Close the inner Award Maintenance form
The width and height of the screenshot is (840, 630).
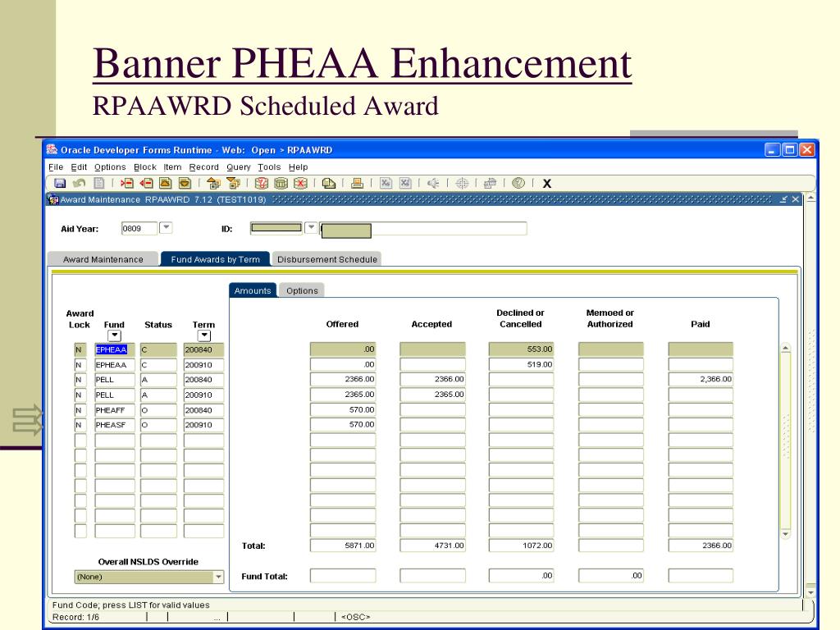(796, 199)
